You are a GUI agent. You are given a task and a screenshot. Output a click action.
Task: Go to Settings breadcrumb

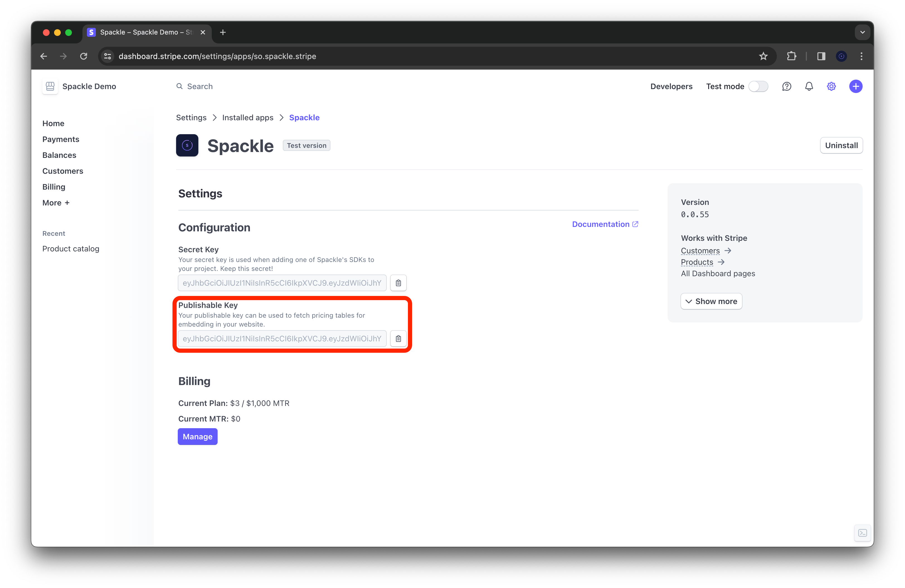tap(191, 117)
